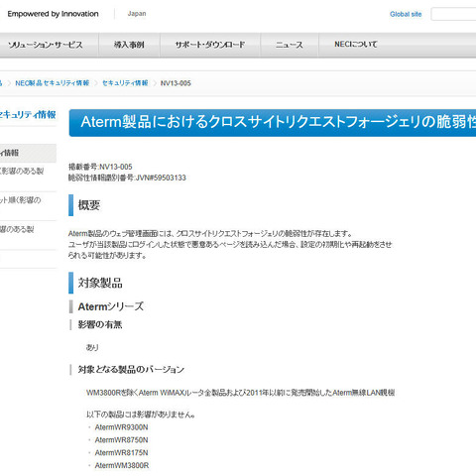This screenshot has width=476, height=476.
Task: Select NV13-005 breadcrumb text
Action: 176,83
